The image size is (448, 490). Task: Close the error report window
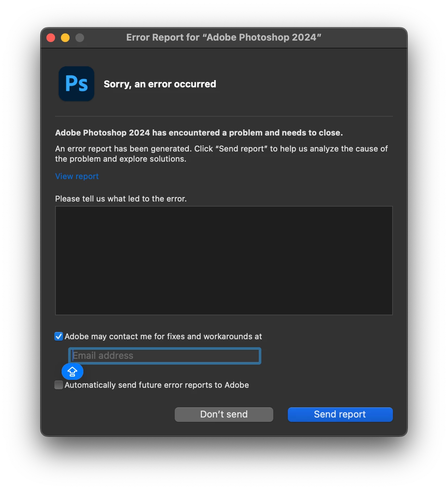(x=51, y=38)
